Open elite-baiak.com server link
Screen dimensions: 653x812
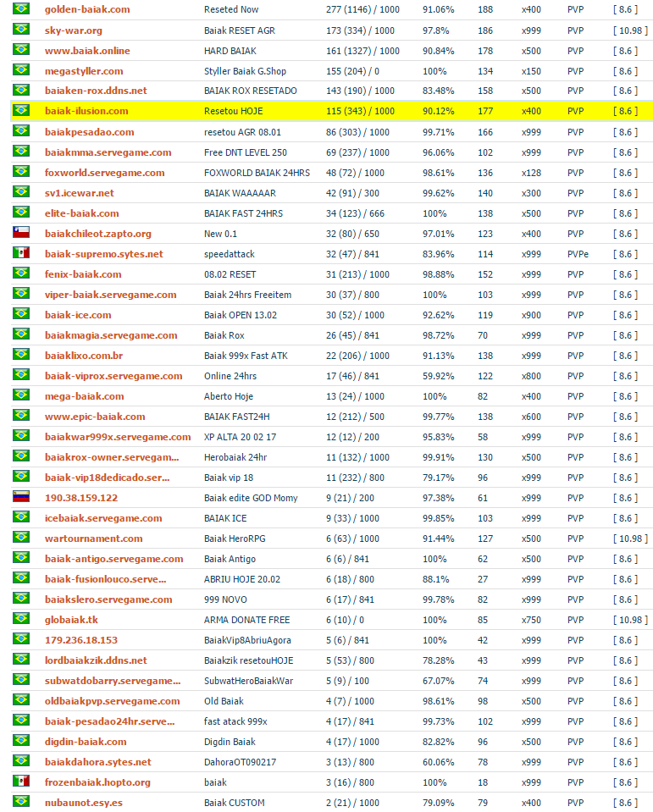coord(81,213)
